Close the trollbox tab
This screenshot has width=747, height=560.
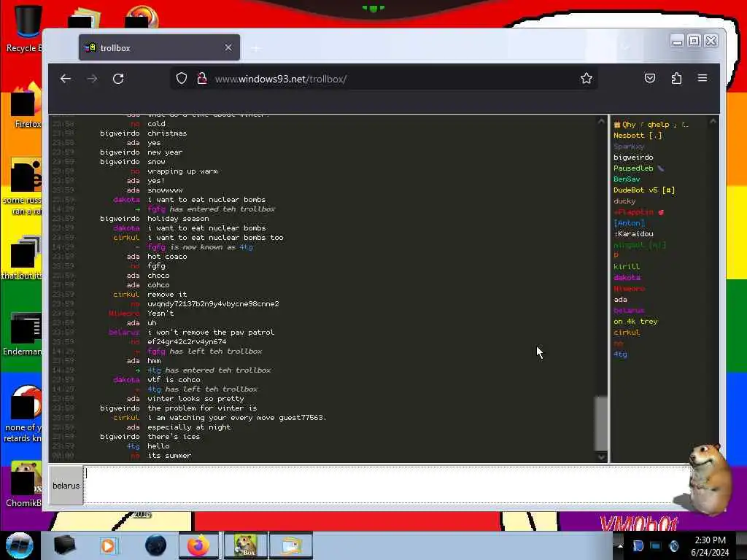[x=228, y=47]
